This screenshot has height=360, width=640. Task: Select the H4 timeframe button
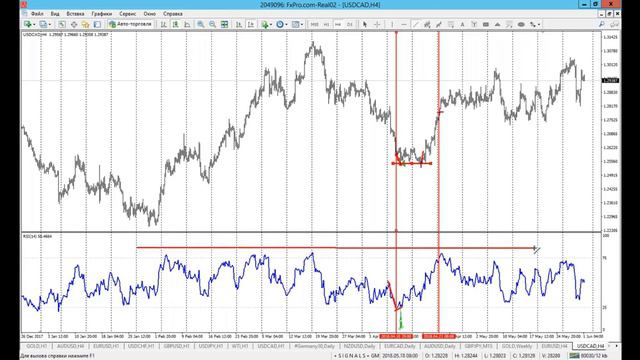(338, 24)
